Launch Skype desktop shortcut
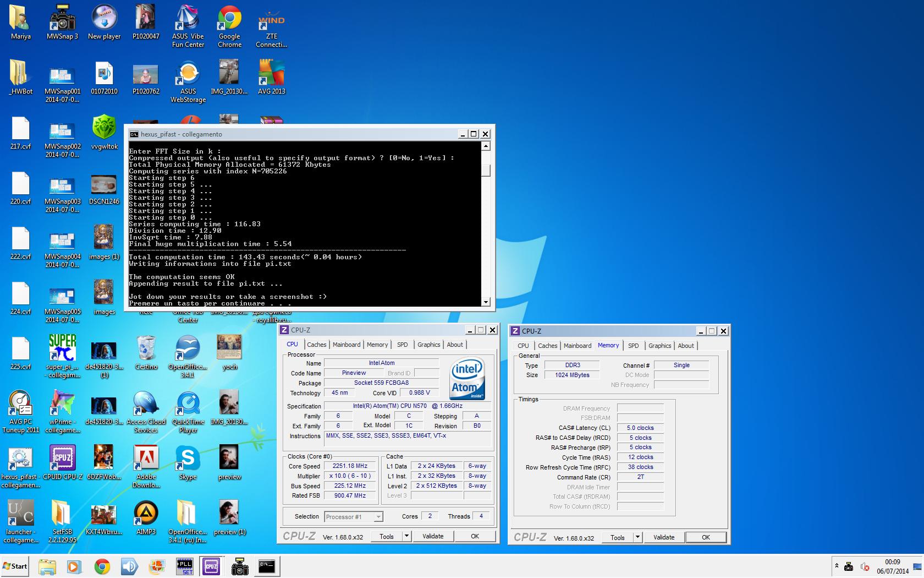 tap(188, 462)
